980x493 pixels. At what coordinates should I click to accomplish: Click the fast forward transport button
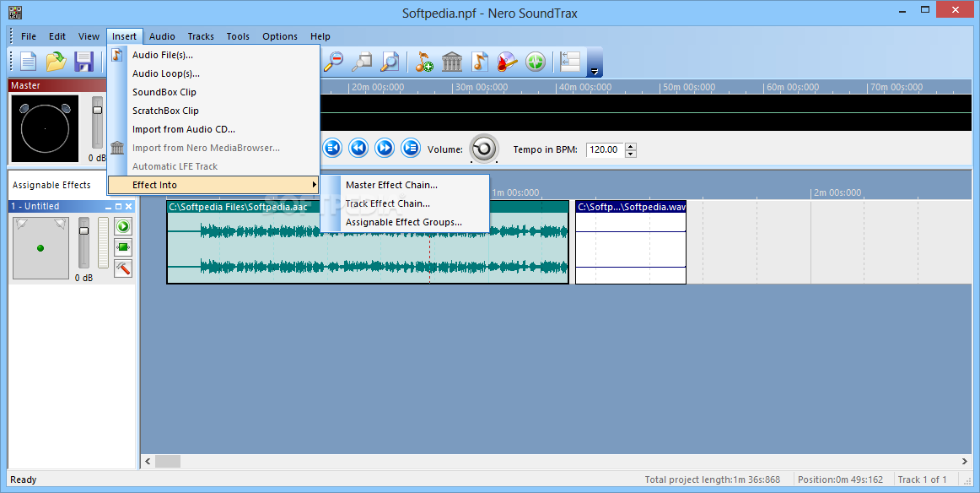pos(385,148)
